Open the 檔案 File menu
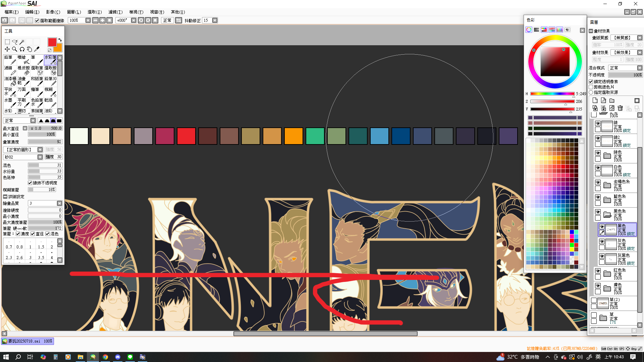The width and height of the screenshot is (644, 362). (x=11, y=12)
